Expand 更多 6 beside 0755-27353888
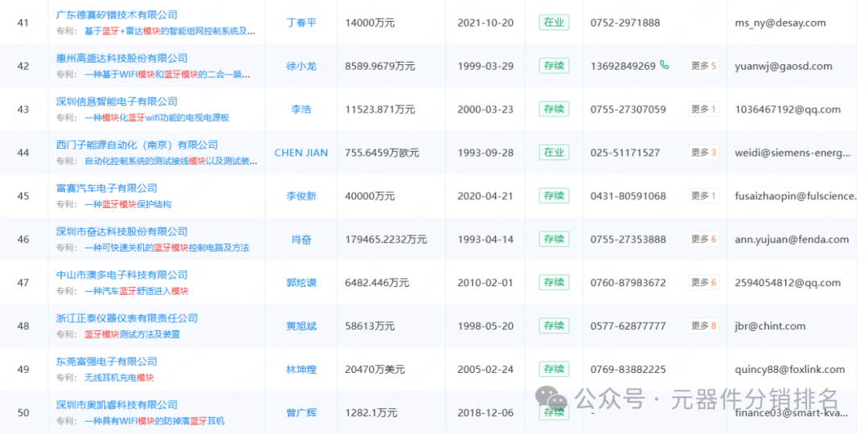Image resolution: width=868 pixels, height=434 pixels. 703,240
